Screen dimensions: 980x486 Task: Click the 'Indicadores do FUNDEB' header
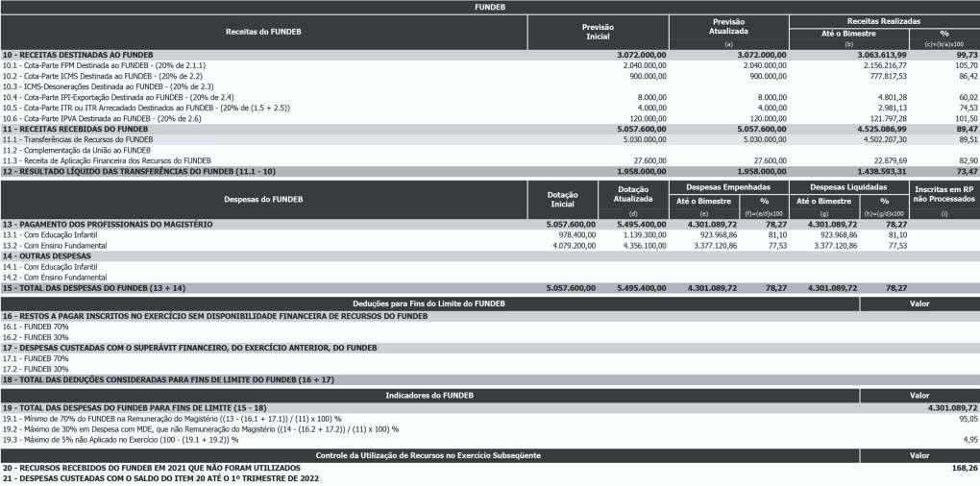coord(429,396)
